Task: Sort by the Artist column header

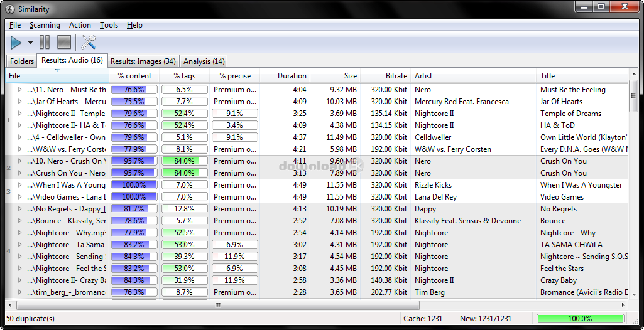Action: click(473, 76)
